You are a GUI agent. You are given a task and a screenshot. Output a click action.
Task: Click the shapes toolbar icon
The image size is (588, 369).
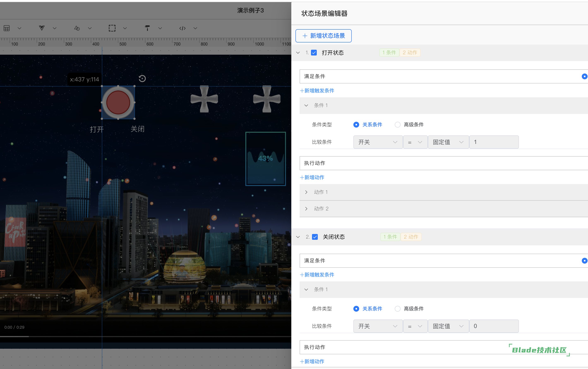point(77,28)
